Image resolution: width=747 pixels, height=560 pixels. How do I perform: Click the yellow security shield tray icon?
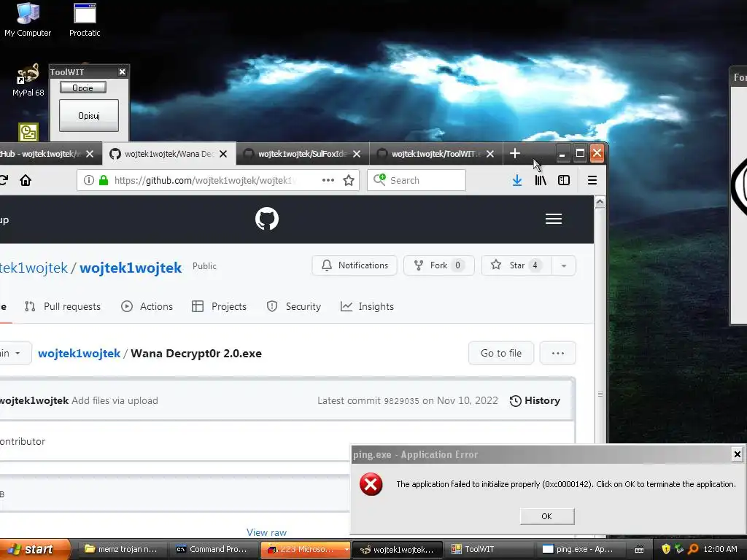666,549
